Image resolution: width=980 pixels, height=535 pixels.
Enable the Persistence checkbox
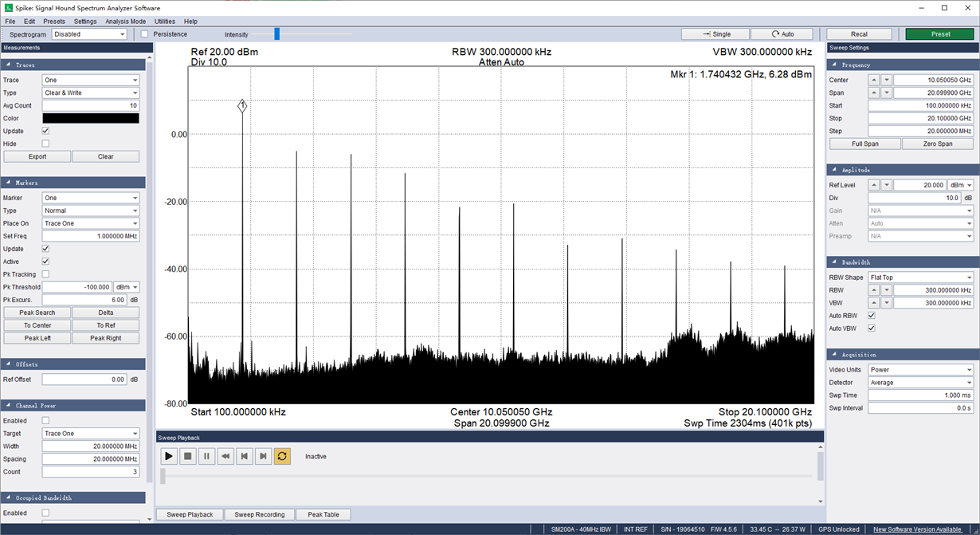click(144, 34)
